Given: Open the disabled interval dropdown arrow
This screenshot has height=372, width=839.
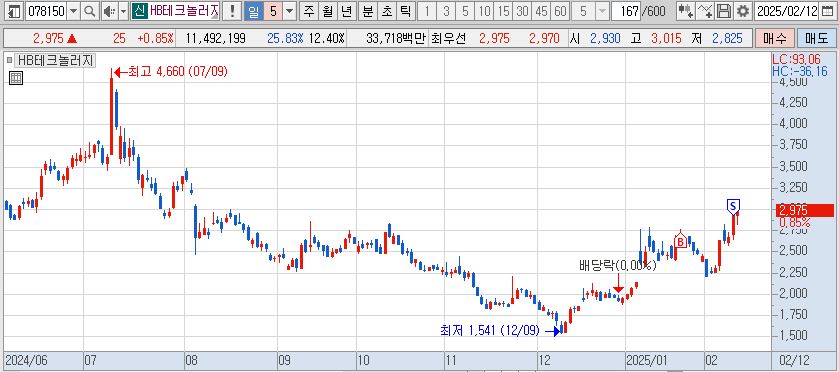Looking at the screenshot, I should point(601,11).
